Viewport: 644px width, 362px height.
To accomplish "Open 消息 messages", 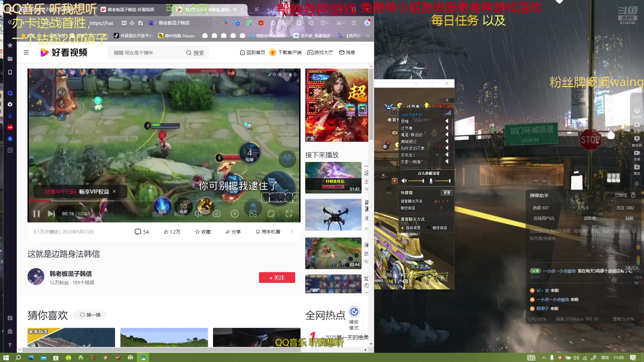I will (x=347, y=52).
